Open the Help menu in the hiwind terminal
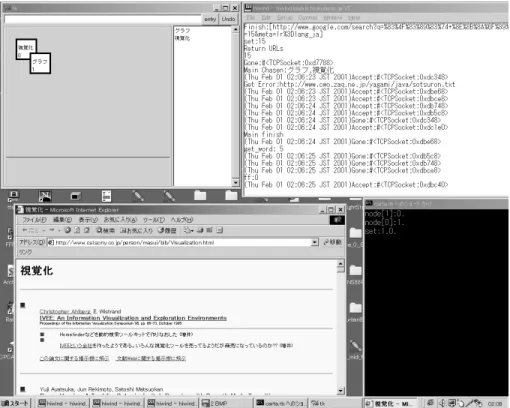510x408 pixels. (x=354, y=17)
